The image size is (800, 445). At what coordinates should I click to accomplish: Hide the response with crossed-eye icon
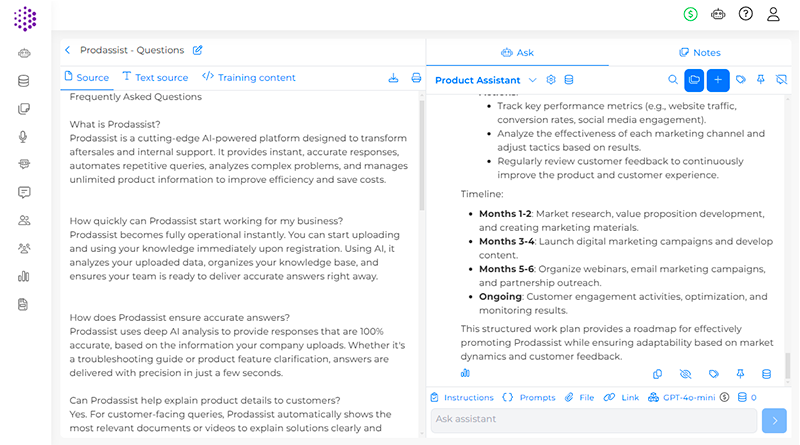coord(685,374)
